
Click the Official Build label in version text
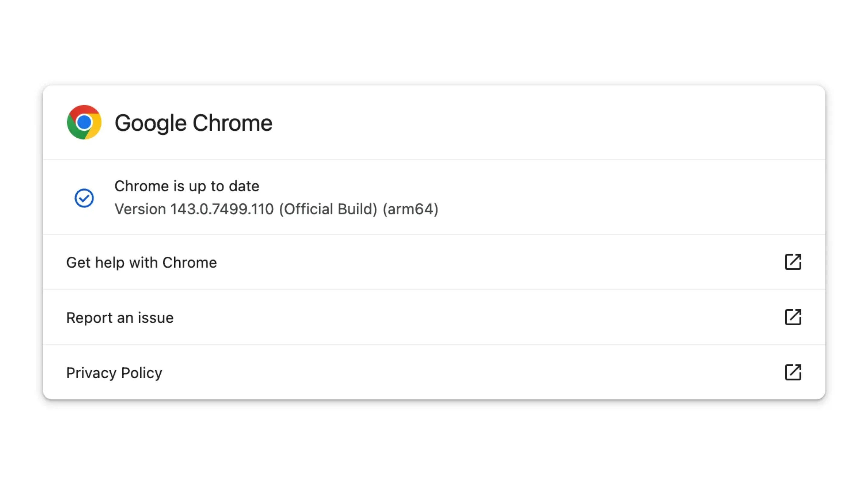coord(328,209)
